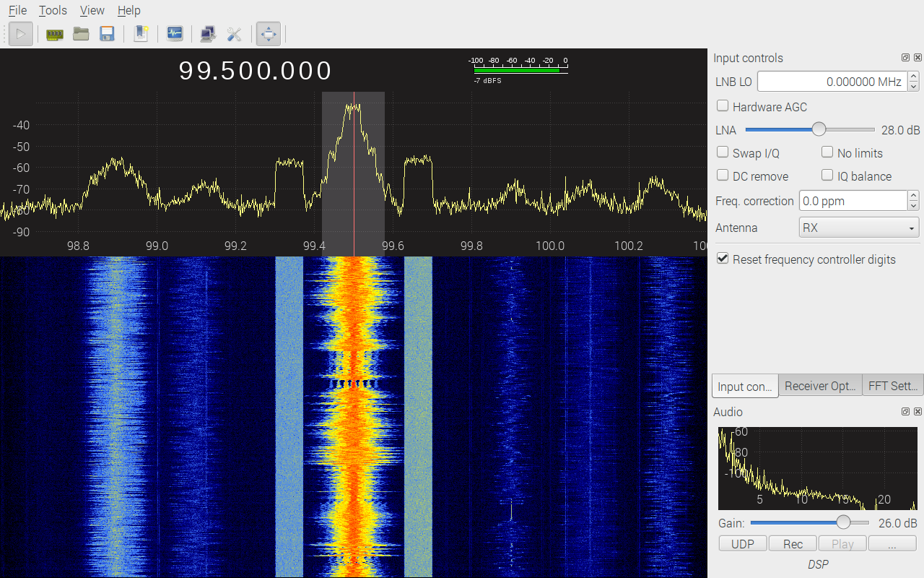Click the 98.8 frequency axis label
This screenshot has height=578, width=924.
[x=78, y=246]
